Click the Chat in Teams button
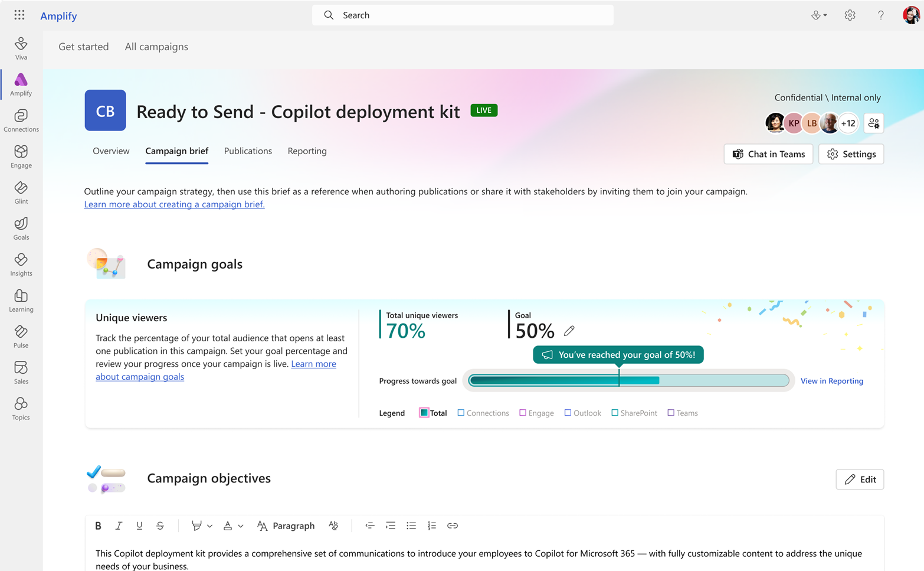924x571 pixels. coord(768,154)
